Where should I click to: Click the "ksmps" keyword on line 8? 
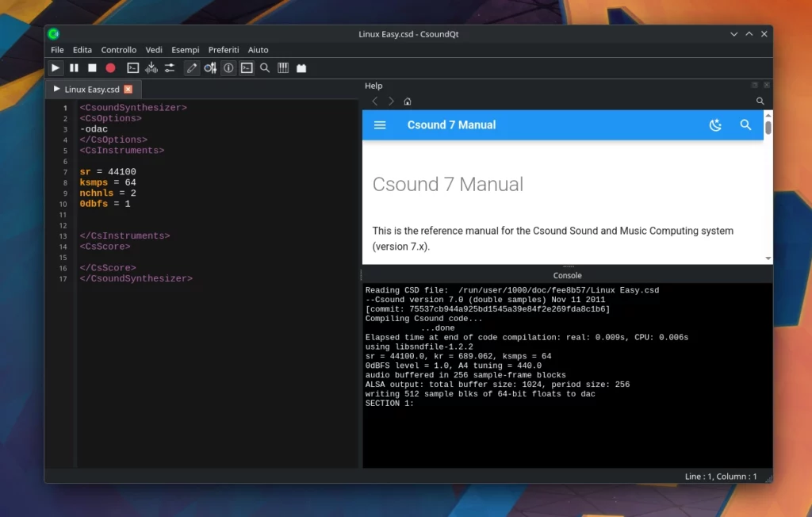click(94, 182)
